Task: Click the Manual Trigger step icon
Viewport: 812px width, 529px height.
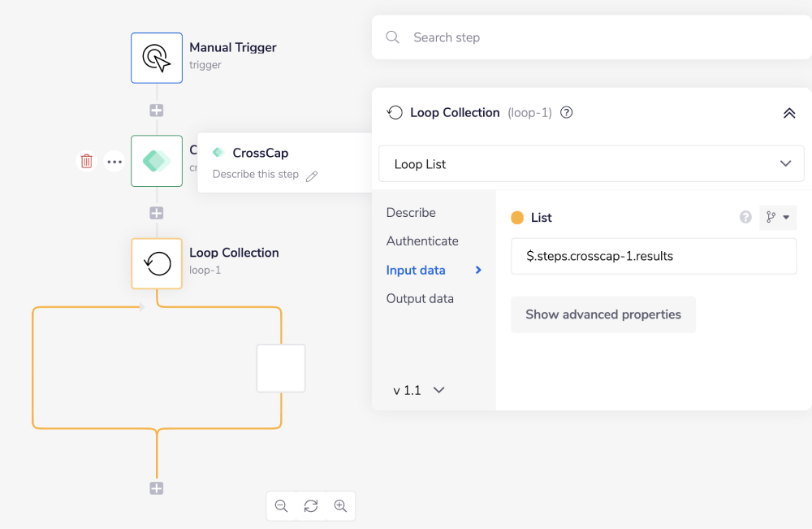Action: click(x=157, y=58)
